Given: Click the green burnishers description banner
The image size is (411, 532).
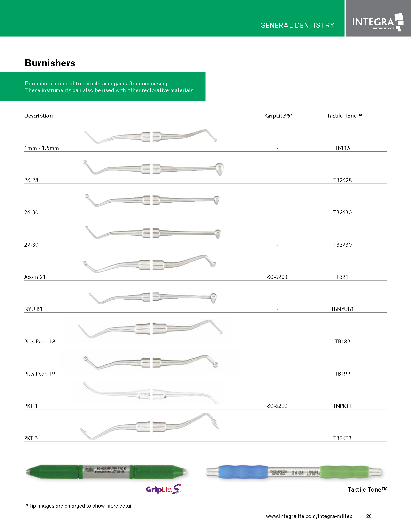Looking at the screenshot, I should pos(103,87).
